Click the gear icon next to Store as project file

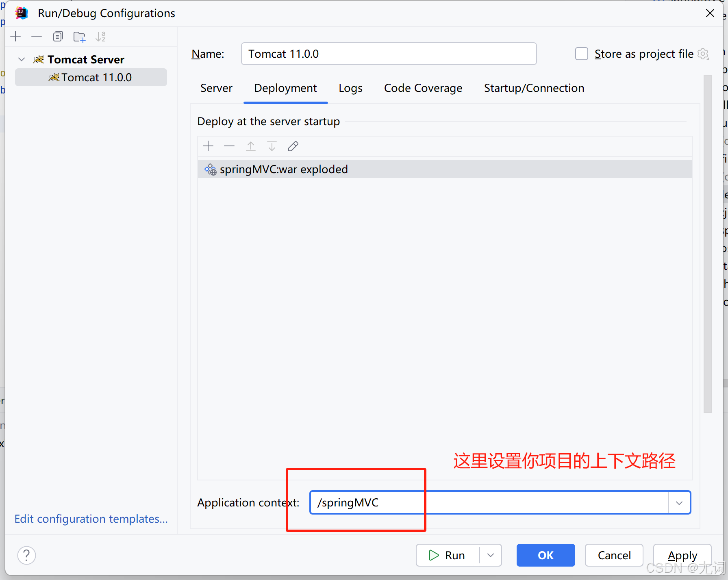[x=703, y=54]
